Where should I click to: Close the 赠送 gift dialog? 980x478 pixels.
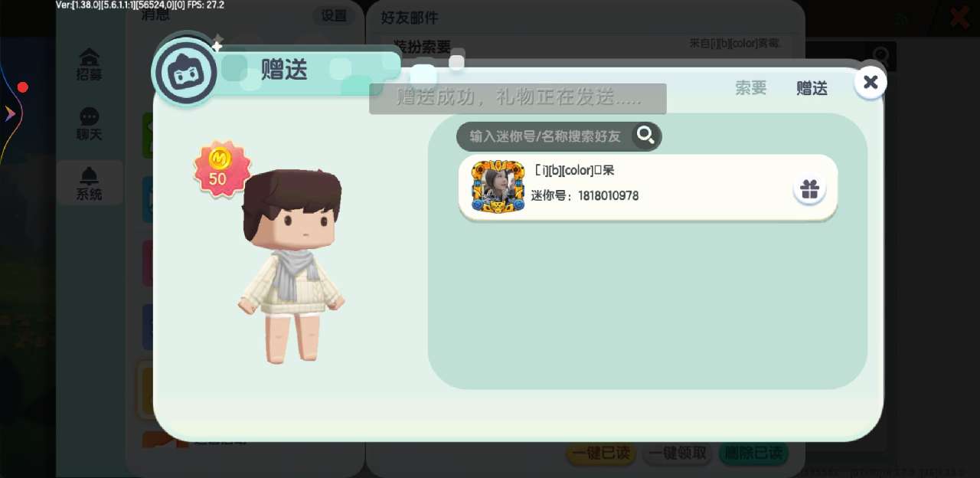[x=870, y=82]
